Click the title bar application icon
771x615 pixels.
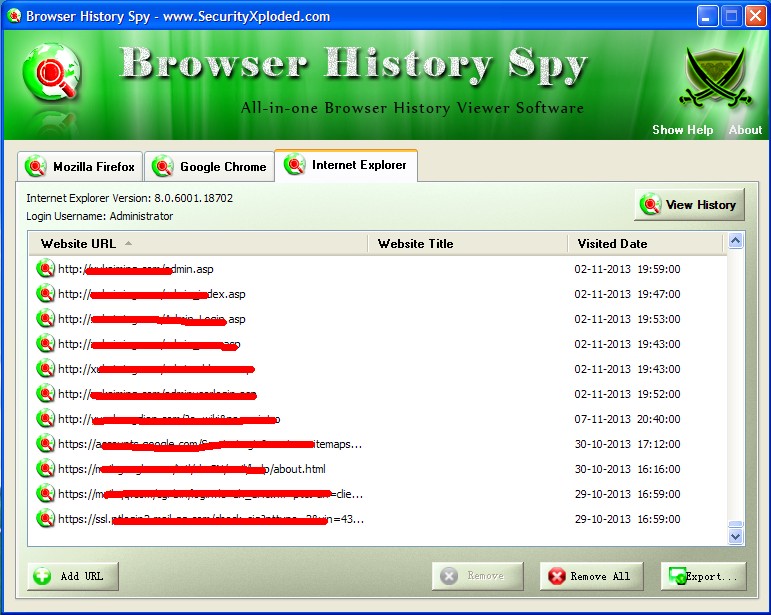(x=14, y=16)
